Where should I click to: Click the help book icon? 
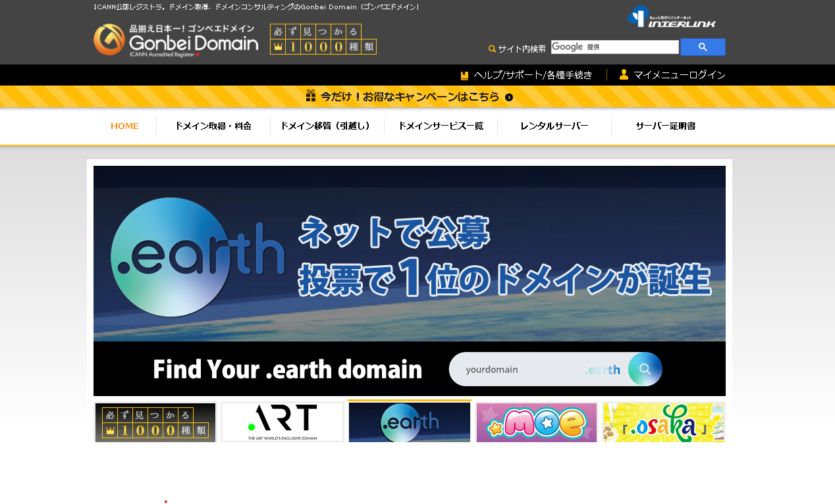(464, 76)
